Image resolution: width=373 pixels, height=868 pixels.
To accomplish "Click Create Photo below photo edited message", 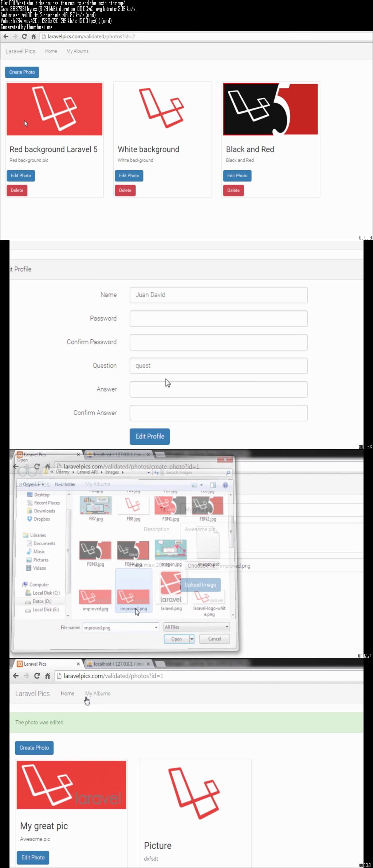I will (x=34, y=748).
